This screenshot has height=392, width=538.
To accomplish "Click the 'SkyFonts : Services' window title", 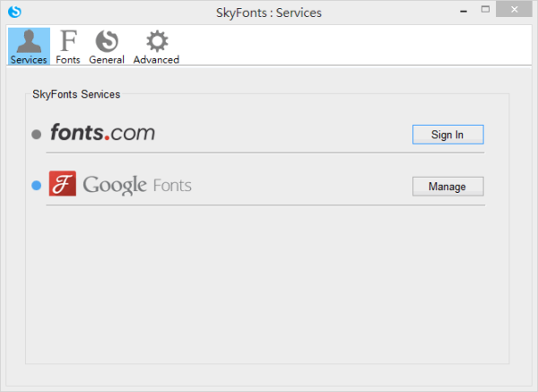I will [x=269, y=13].
